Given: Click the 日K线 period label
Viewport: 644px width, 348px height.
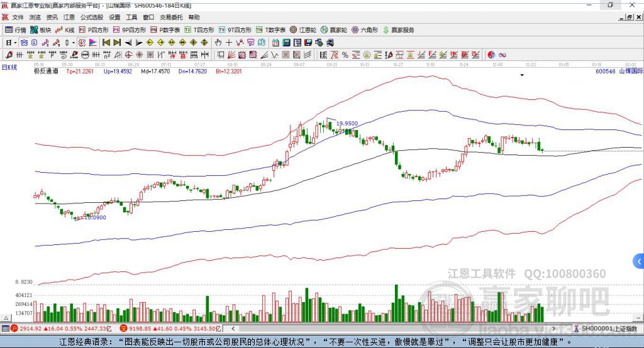Looking at the screenshot, I should point(9,67).
